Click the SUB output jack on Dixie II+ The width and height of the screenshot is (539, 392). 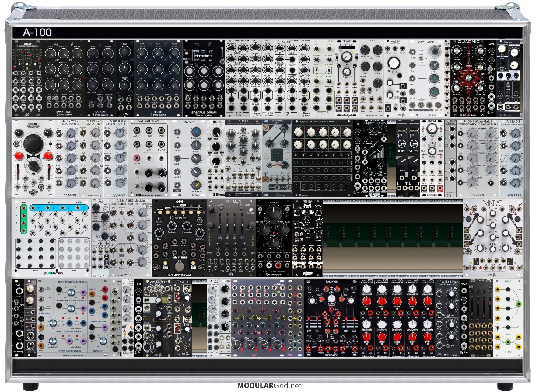(355, 108)
